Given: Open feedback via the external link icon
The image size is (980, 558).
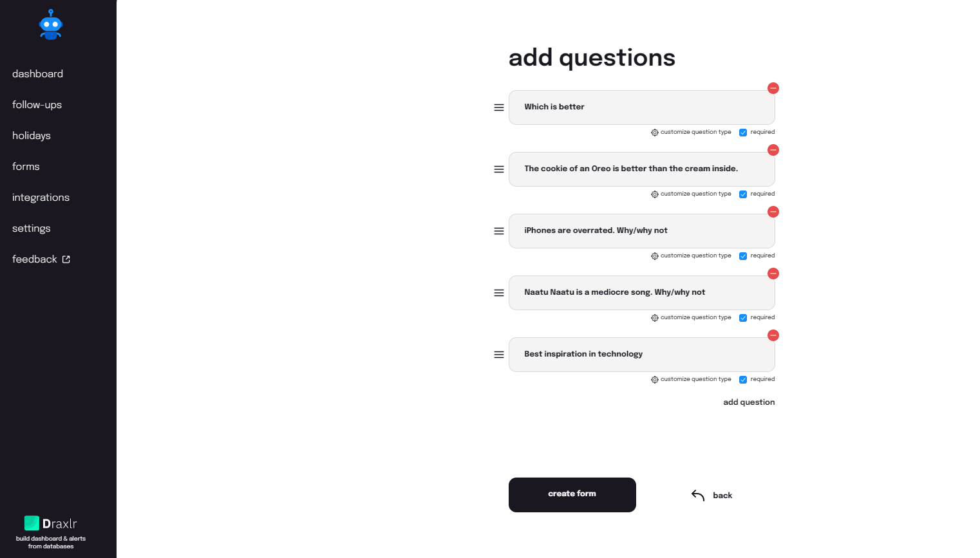Looking at the screenshot, I should click(x=66, y=259).
